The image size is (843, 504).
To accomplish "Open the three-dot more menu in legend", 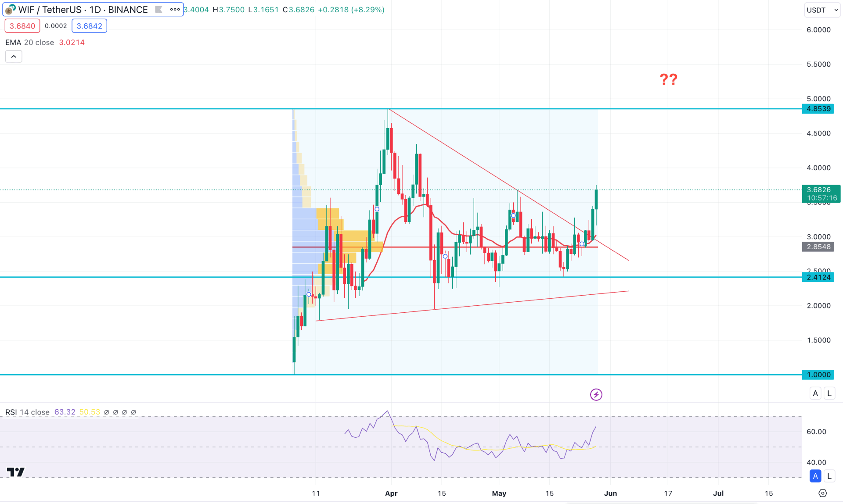I will click(x=175, y=9).
